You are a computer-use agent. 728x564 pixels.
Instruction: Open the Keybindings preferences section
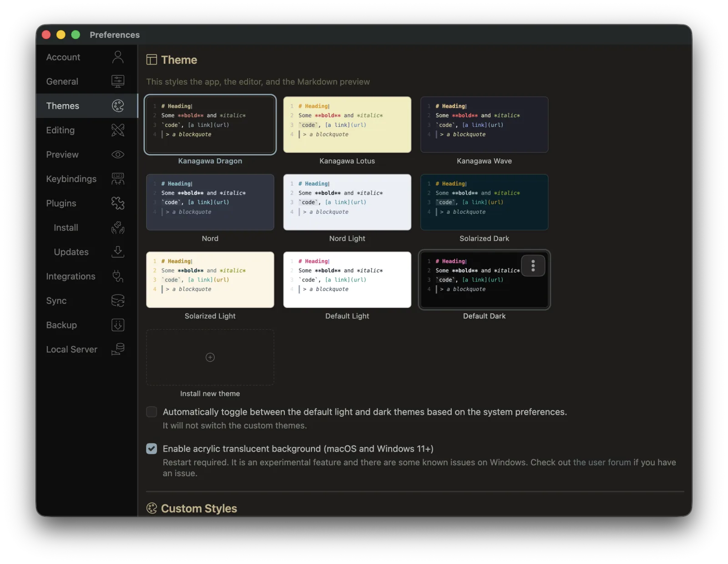[86, 179]
